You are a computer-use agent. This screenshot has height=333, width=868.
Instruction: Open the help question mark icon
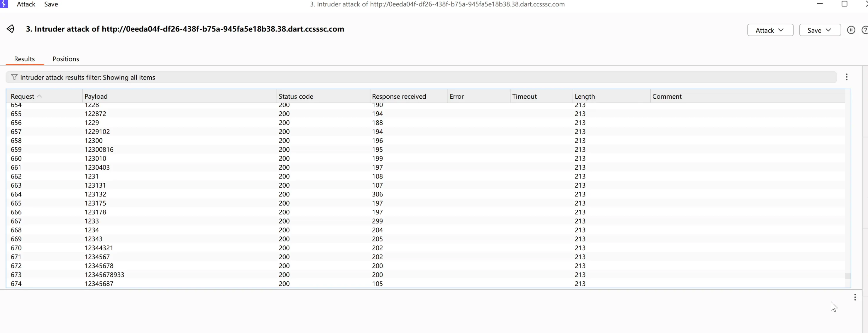[864, 30]
